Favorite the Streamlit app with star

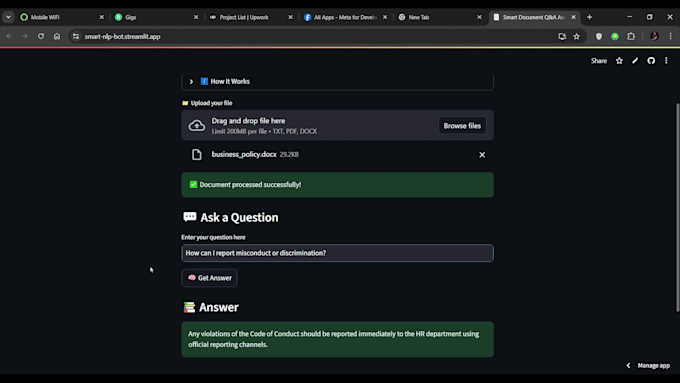[619, 61]
